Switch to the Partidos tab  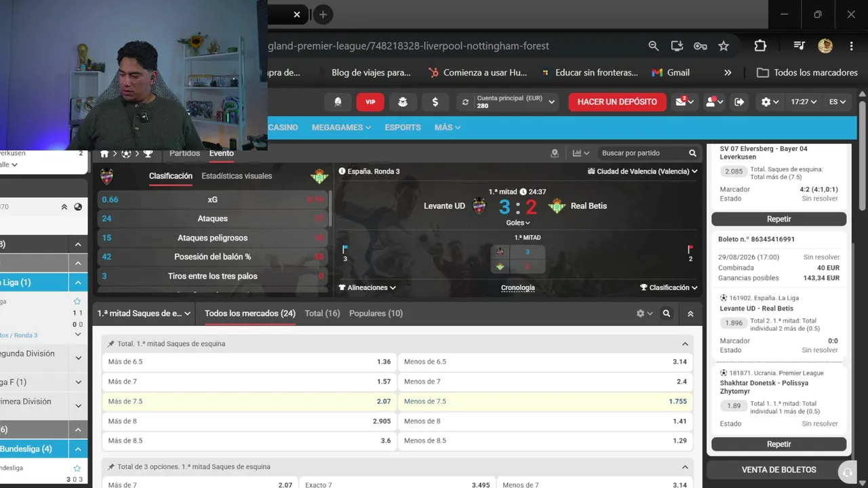184,153
